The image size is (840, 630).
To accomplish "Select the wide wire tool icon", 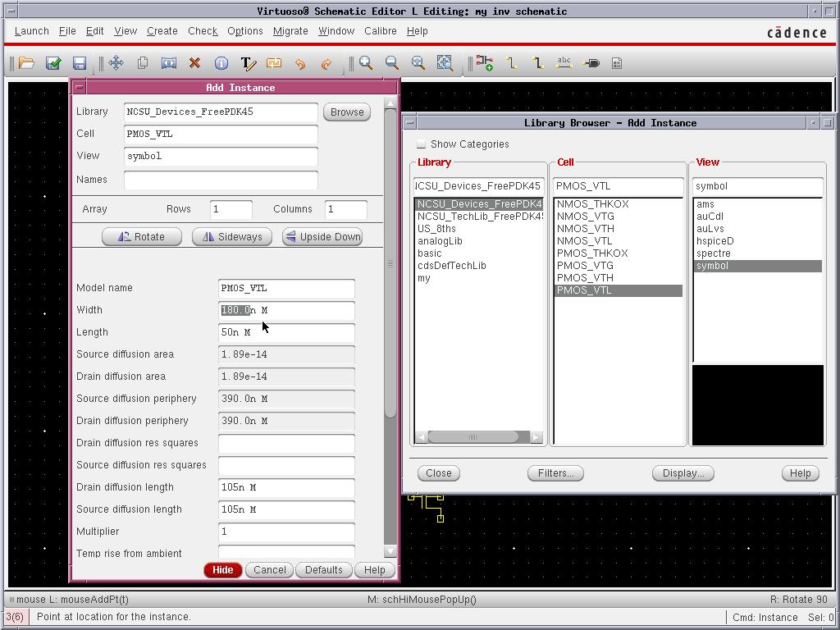I will [538, 63].
